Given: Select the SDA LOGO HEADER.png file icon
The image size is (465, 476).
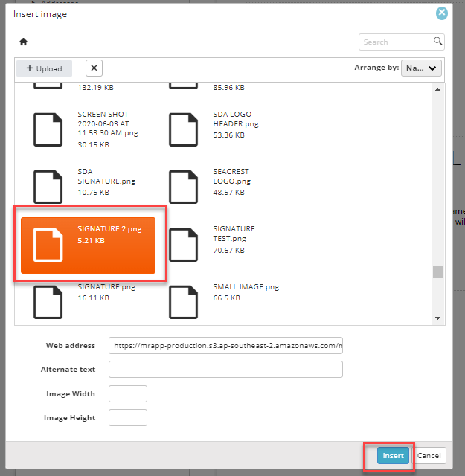Looking at the screenshot, I should click(183, 129).
